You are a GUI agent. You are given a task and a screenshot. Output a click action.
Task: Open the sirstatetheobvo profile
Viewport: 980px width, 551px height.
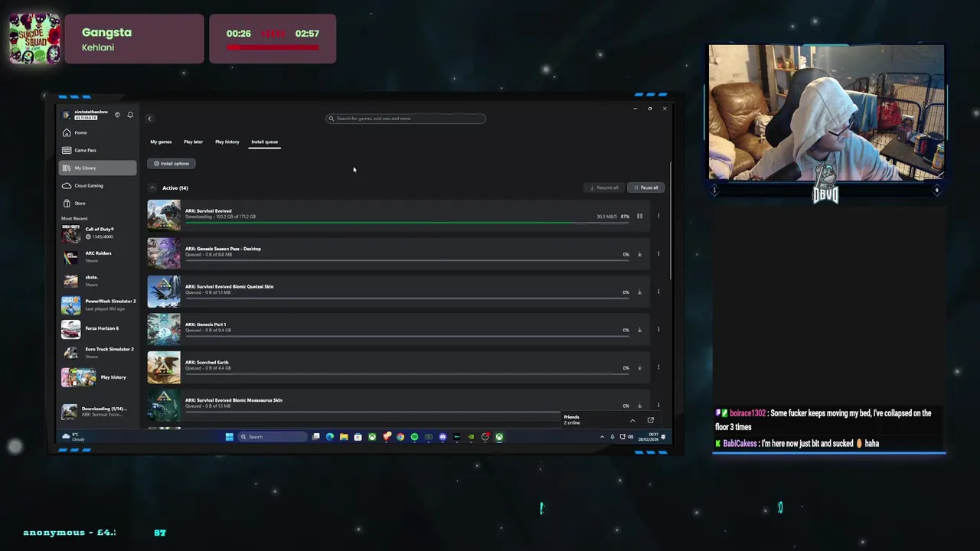click(x=86, y=115)
